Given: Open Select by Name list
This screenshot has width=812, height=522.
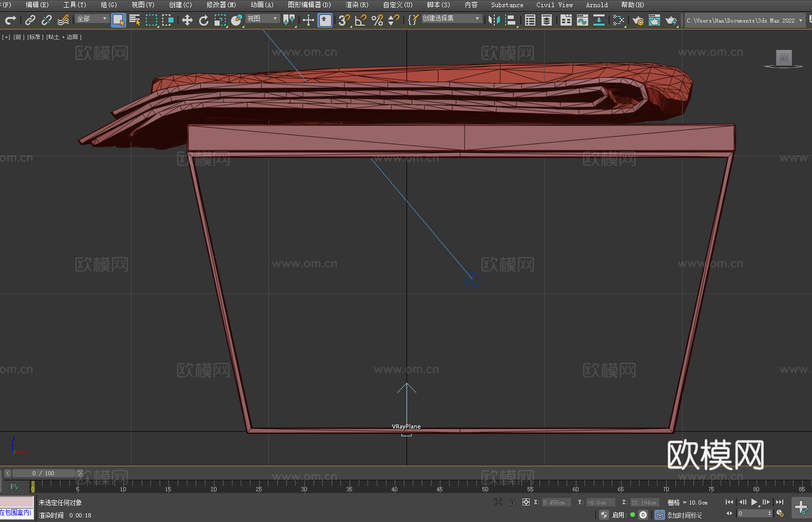Looking at the screenshot, I should click(135, 20).
